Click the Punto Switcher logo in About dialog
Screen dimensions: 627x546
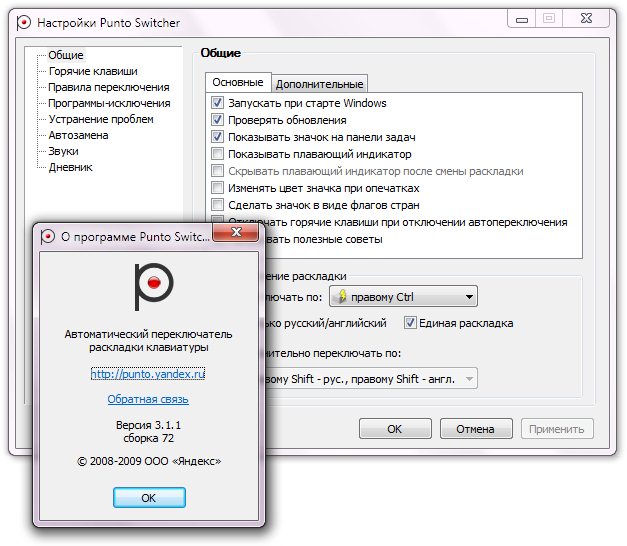pyautogui.click(x=148, y=287)
